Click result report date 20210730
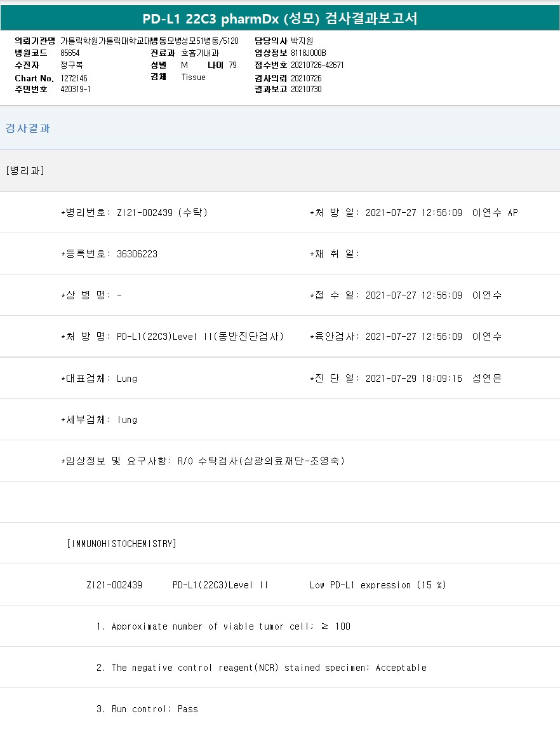This screenshot has height=730, width=560. [306, 90]
